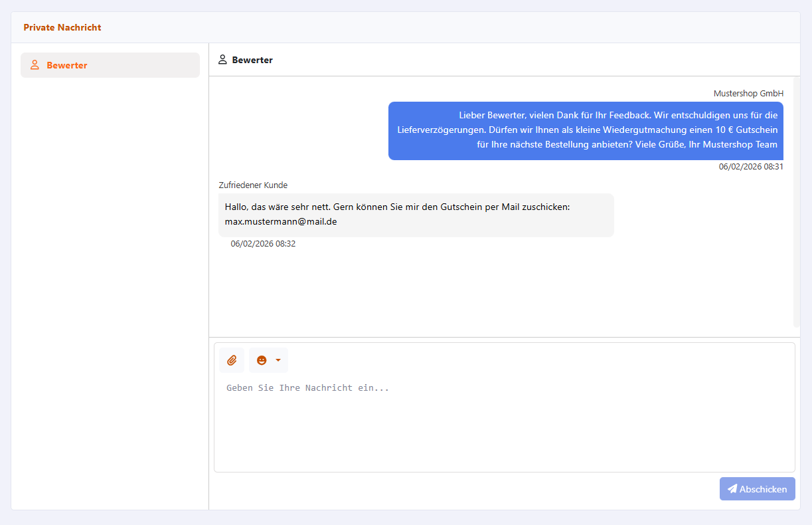Click the person icon in the chat header
Image resolution: width=812 pixels, height=525 pixels.
(223, 60)
